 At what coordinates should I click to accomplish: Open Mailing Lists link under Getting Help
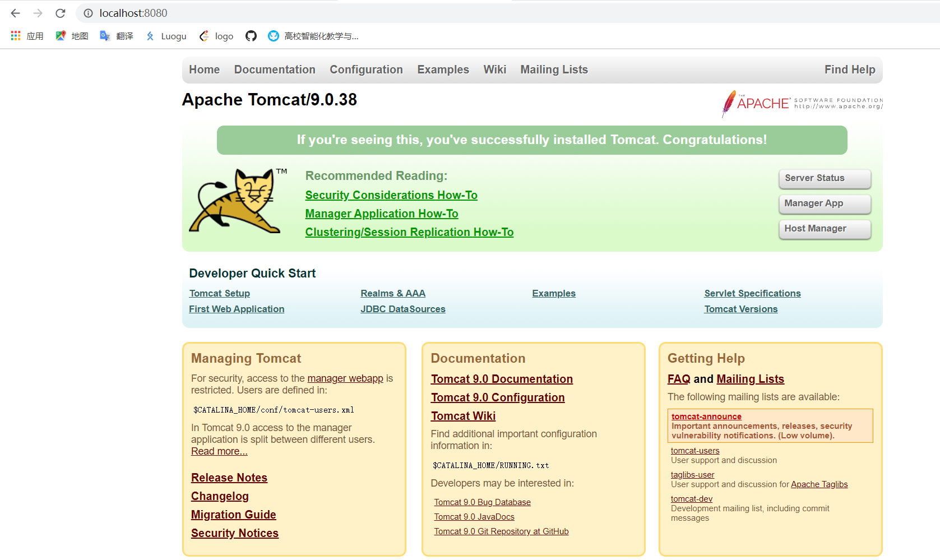750,379
